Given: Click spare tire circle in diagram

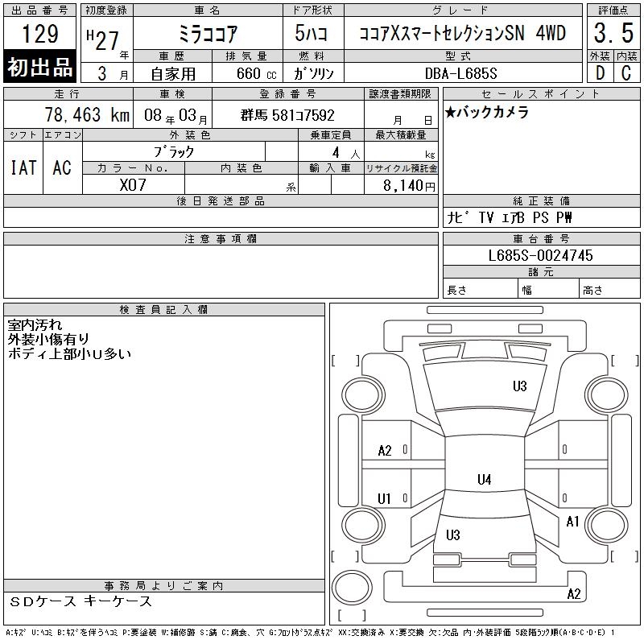Looking at the screenshot, I should (x=352, y=587).
